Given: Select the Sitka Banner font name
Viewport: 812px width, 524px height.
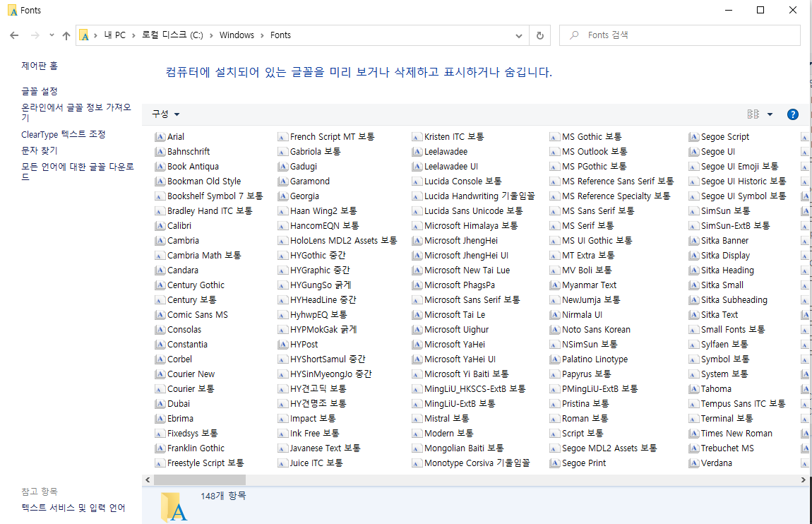Looking at the screenshot, I should [x=724, y=241].
